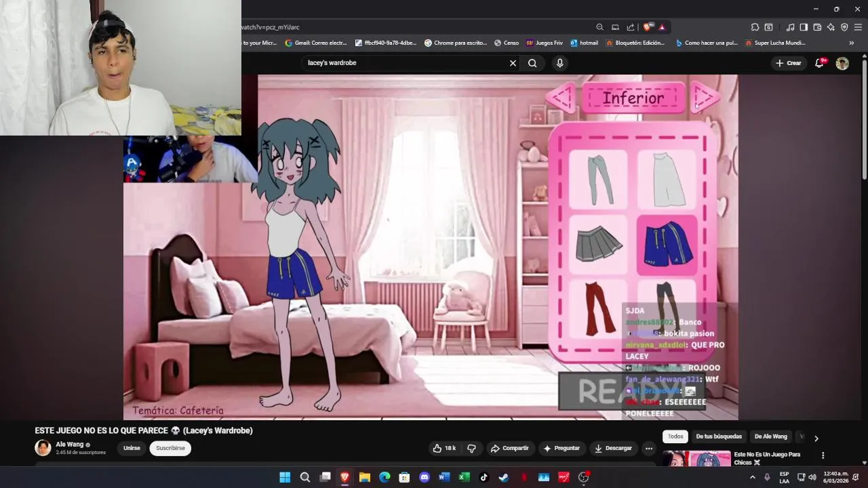The image size is (868, 488).
Task: Open Microsoft Word from the taskbar
Action: click(x=444, y=477)
